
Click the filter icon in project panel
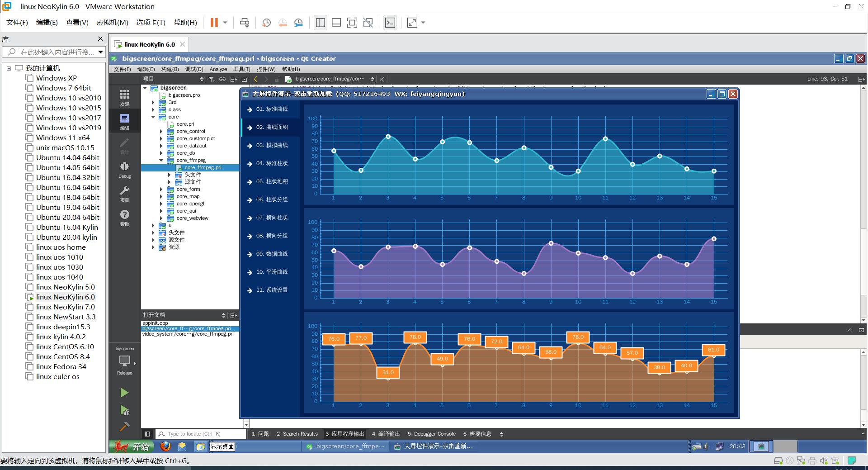tap(211, 79)
